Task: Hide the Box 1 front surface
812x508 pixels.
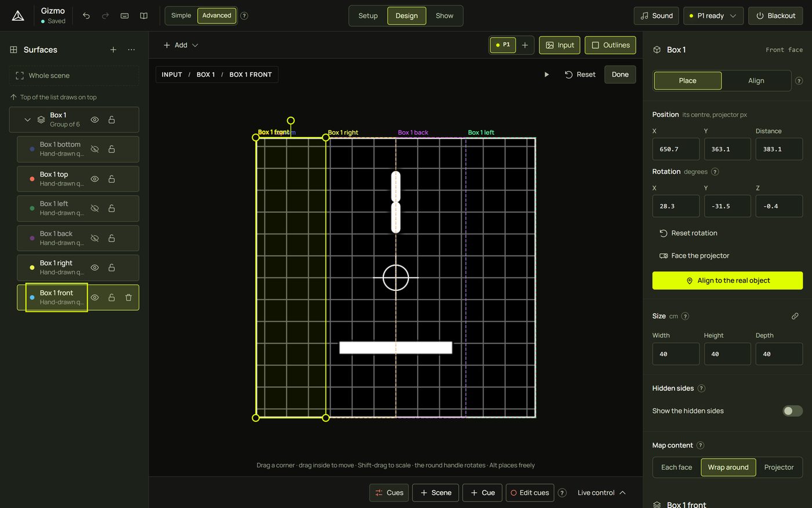Action: (95, 297)
